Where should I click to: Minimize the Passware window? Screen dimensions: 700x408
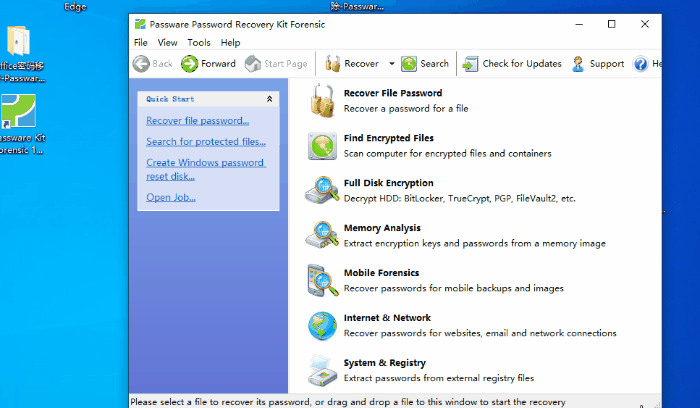point(579,24)
